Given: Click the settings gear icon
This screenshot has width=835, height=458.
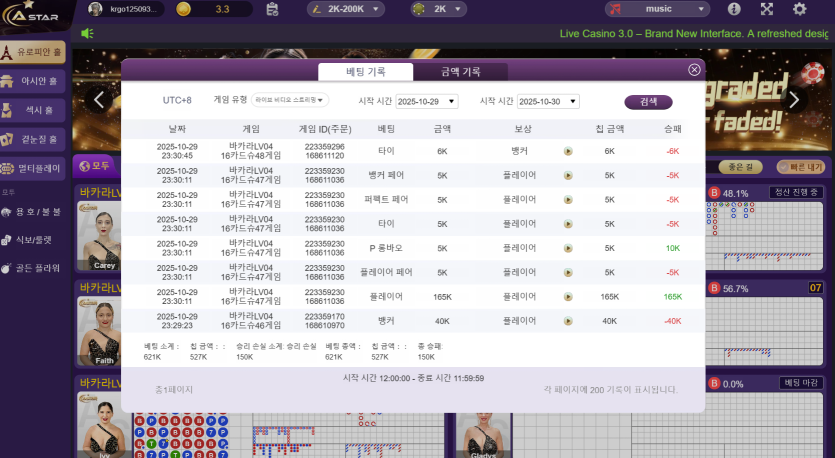Looking at the screenshot, I should (x=799, y=9).
